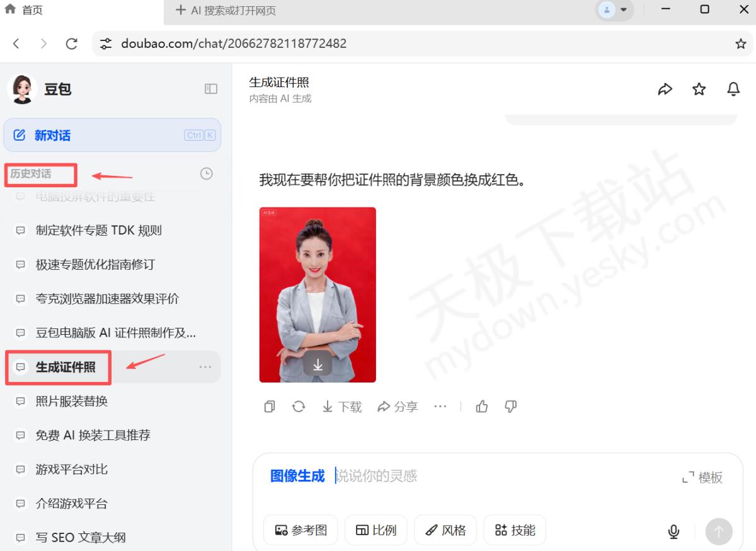Open more options for 生成证件照 chat
Viewport: 756px width, 551px height.
click(x=205, y=367)
